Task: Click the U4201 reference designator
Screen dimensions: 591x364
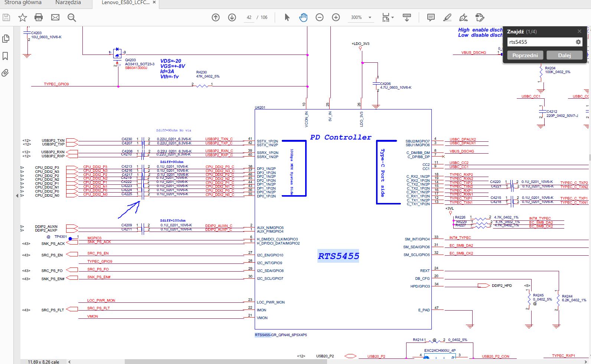Action: tap(260, 108)
